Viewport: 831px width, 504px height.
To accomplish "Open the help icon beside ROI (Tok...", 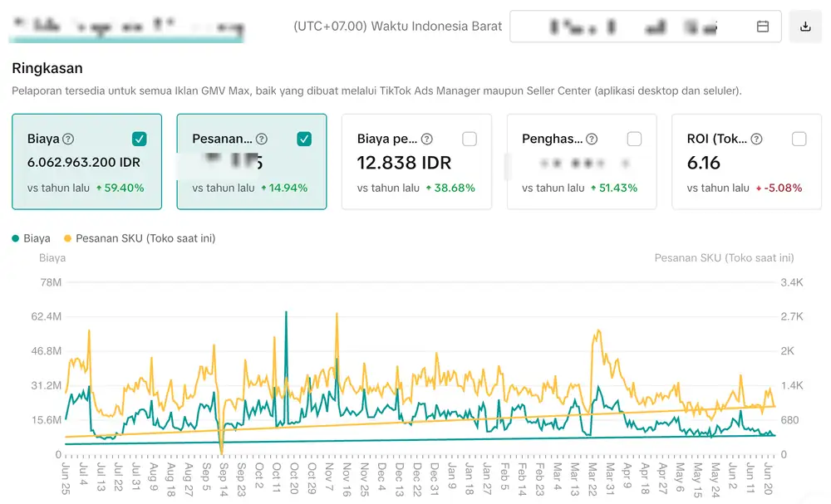I will click(x=757, y=139).
